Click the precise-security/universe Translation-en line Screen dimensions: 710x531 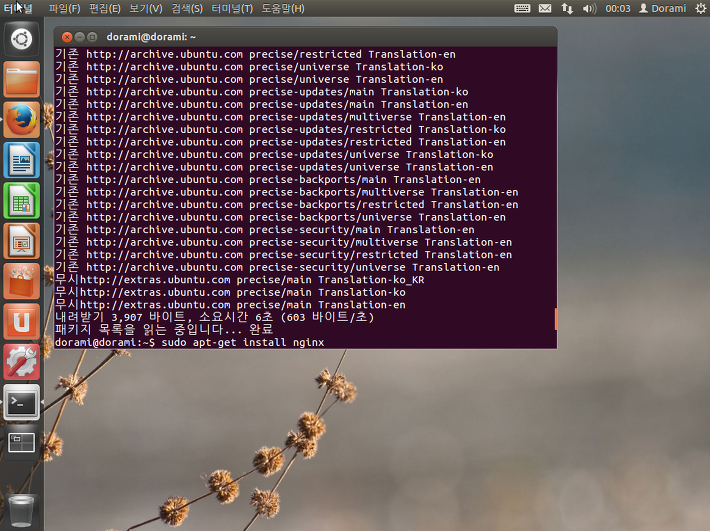277,267
